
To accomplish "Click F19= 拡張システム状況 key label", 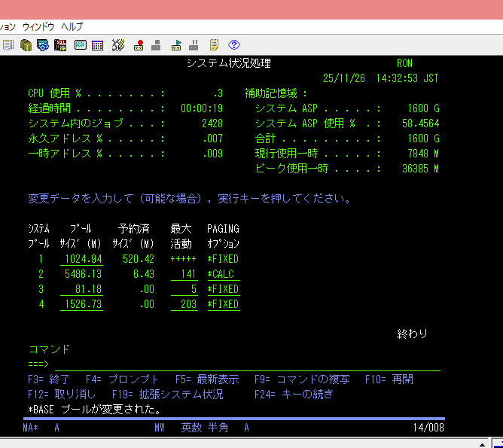I will coord(168,395).
